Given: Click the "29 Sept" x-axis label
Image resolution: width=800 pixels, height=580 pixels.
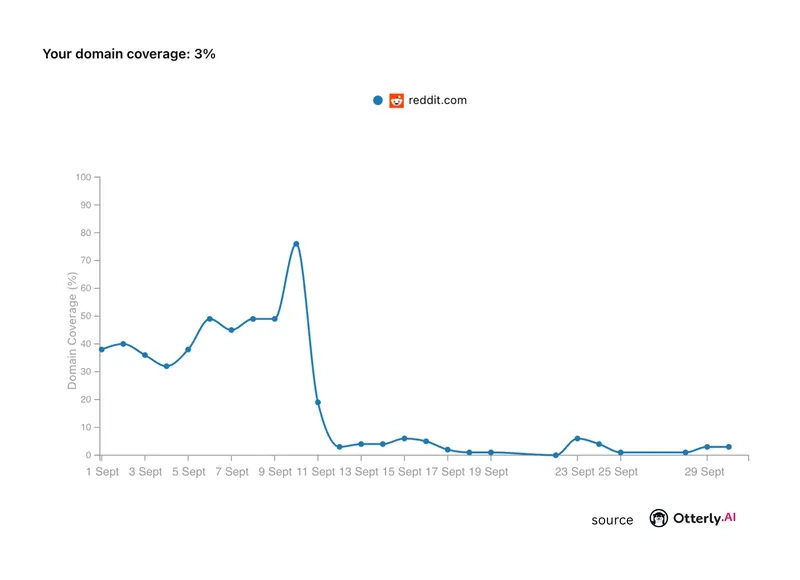Looking at the screenshot, I should pyautogui.click(x=705, y=472).
